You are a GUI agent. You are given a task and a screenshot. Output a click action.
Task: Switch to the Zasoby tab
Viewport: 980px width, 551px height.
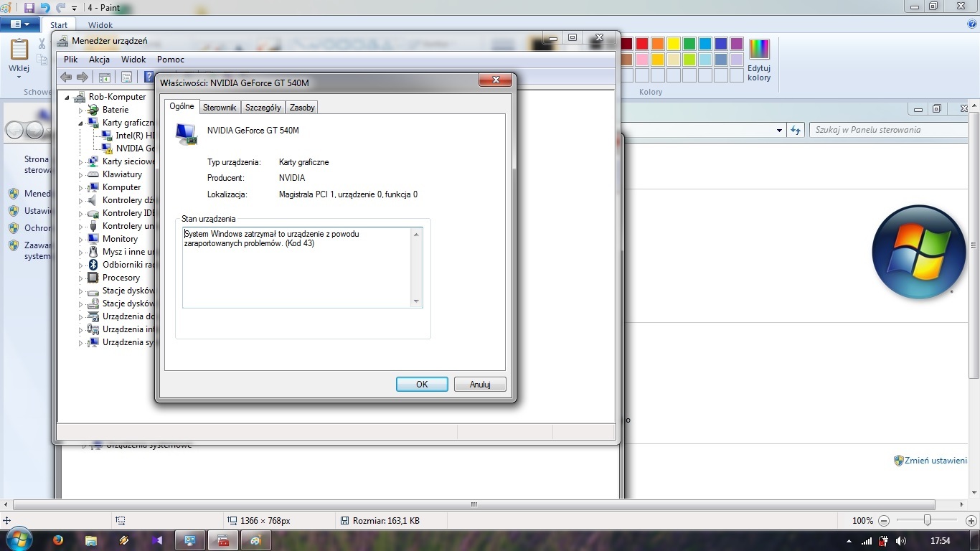click(302, 107)
